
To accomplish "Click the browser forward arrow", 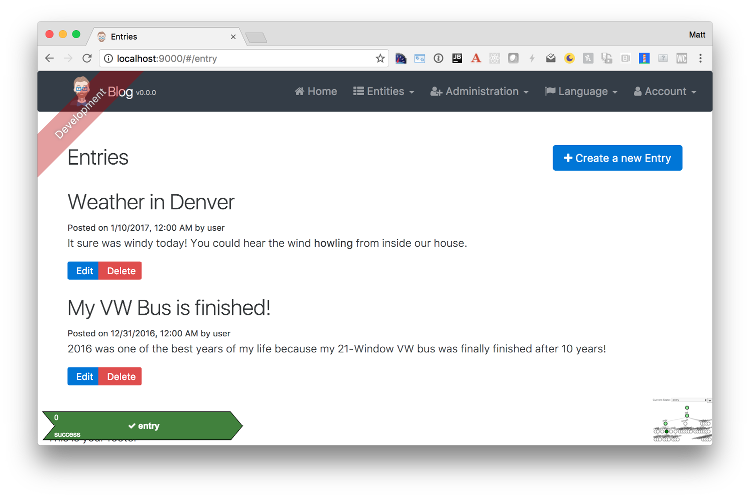I will (68, 58).
